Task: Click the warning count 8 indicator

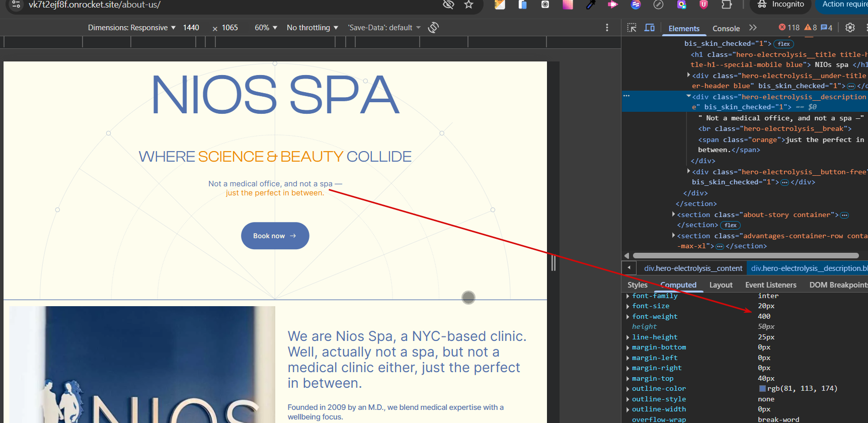Action: click(x=811, y=28)
